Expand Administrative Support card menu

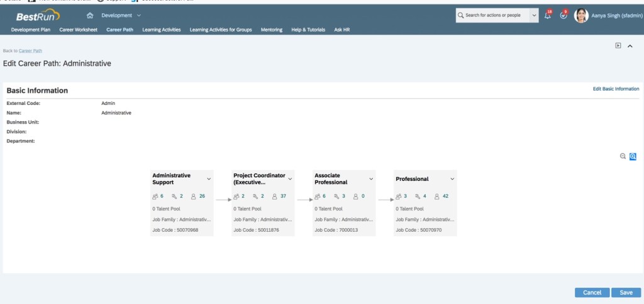(x=209, y=179)
